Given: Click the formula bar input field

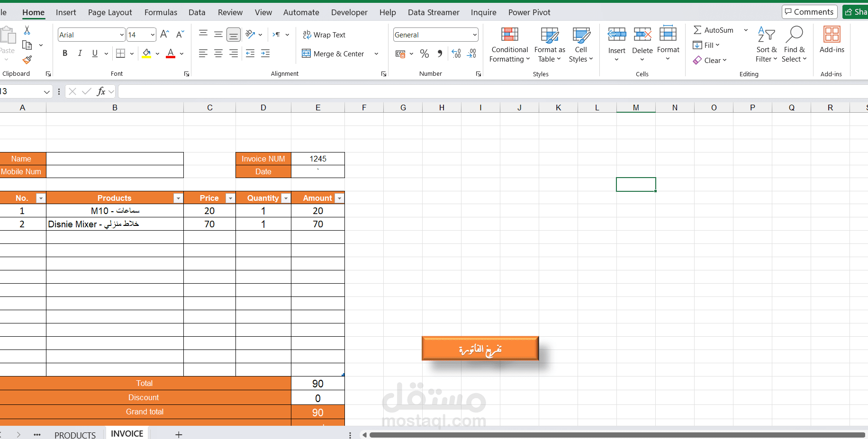Looking at the screenshot, I should pos(493,91).
